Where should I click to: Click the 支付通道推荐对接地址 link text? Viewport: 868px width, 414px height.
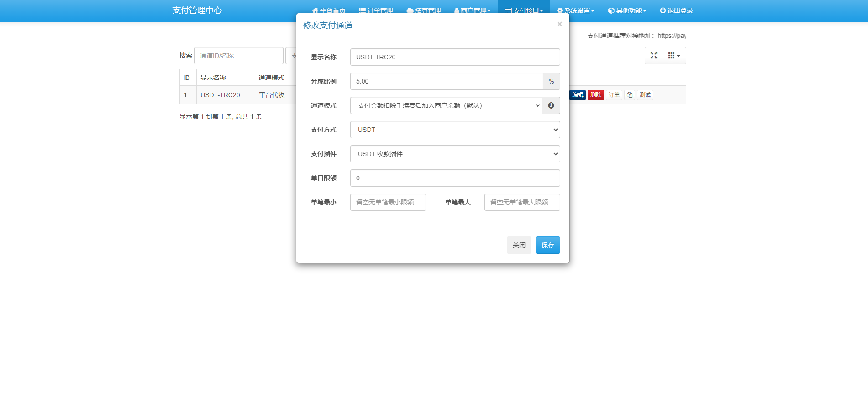coord(637,36)
